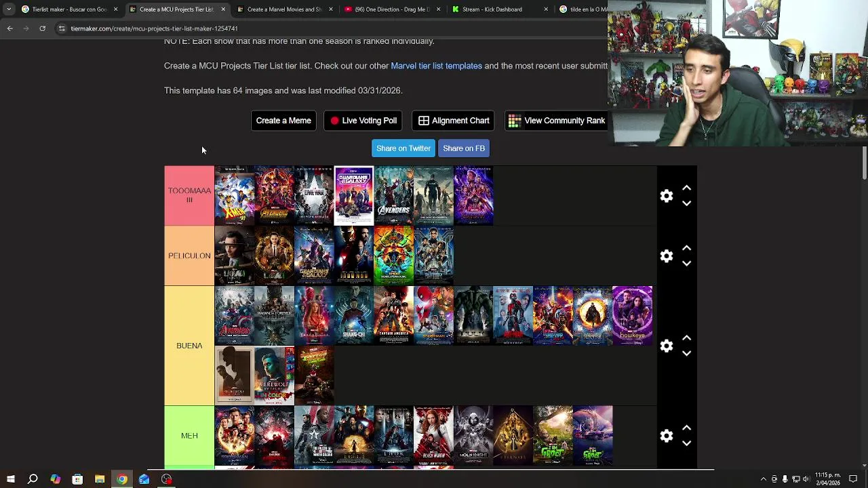Move PELICULON tier row up
868x488 pixels.
tap(686, 248)
